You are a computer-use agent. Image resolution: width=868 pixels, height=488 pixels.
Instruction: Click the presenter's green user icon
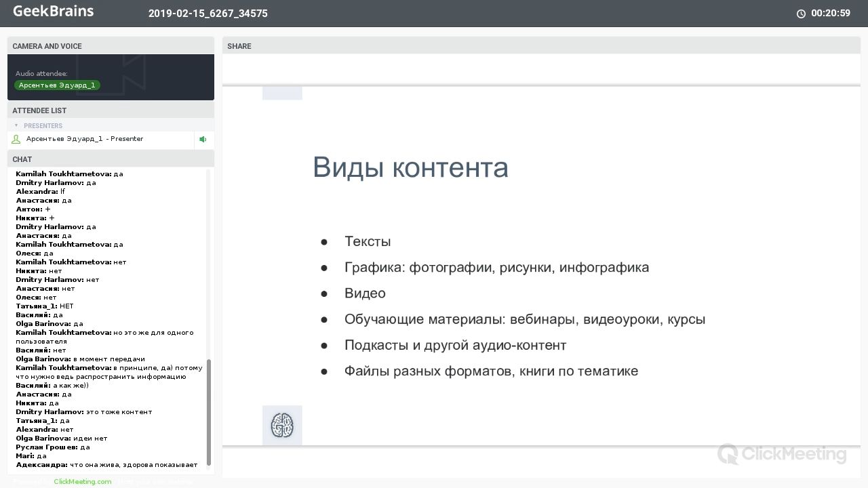tap(16, 140)
